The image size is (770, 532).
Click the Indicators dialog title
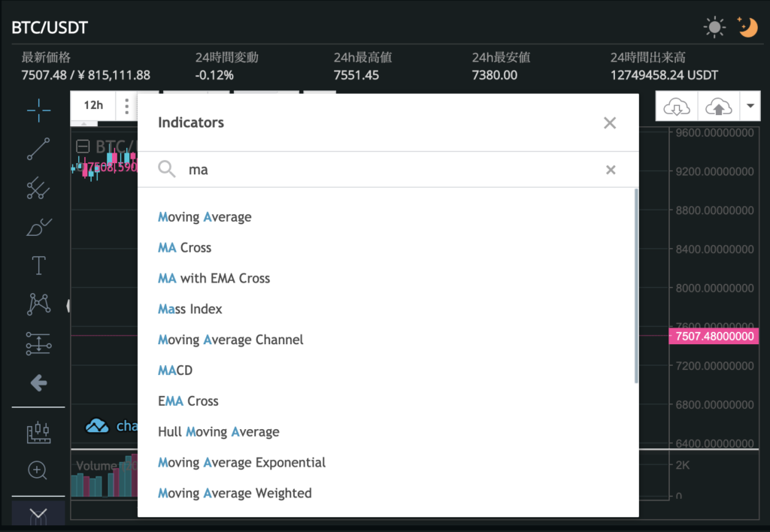190,122
